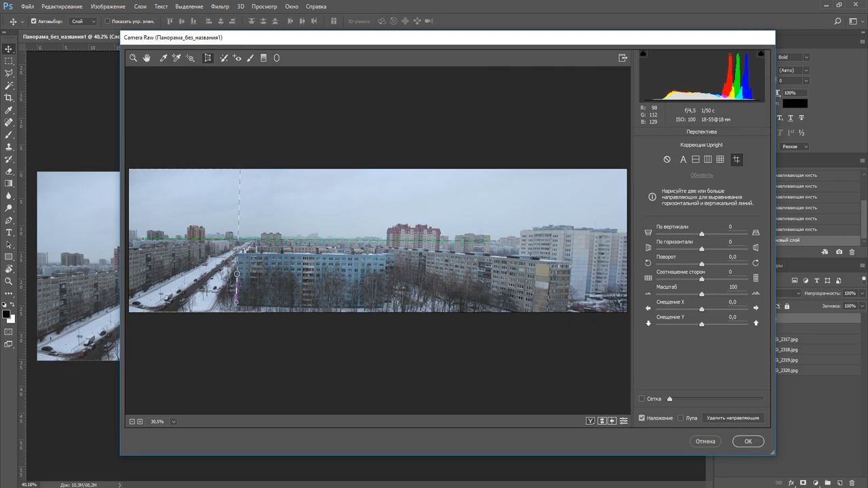Screen dimensions: 868x488
Task: Click the black text color swatch
Action: pos(795,103)
